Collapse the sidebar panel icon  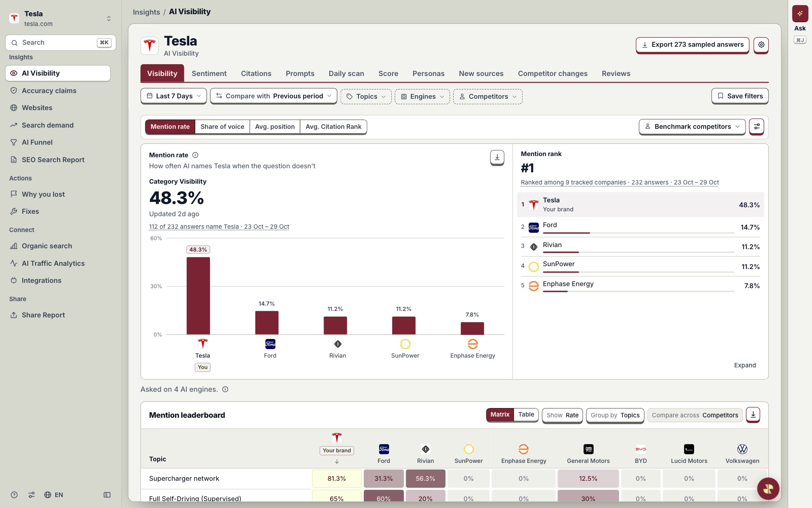pyautogui.click(x=107, y=495)
